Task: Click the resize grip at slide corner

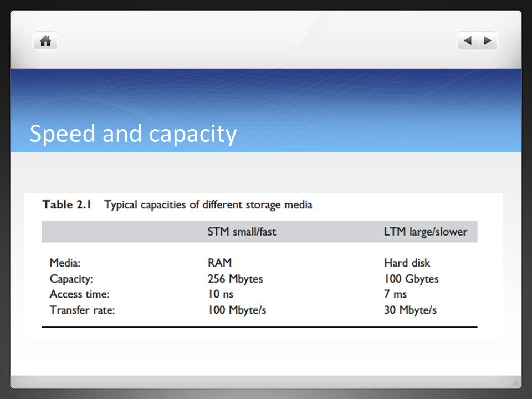Action: point(515,383)
